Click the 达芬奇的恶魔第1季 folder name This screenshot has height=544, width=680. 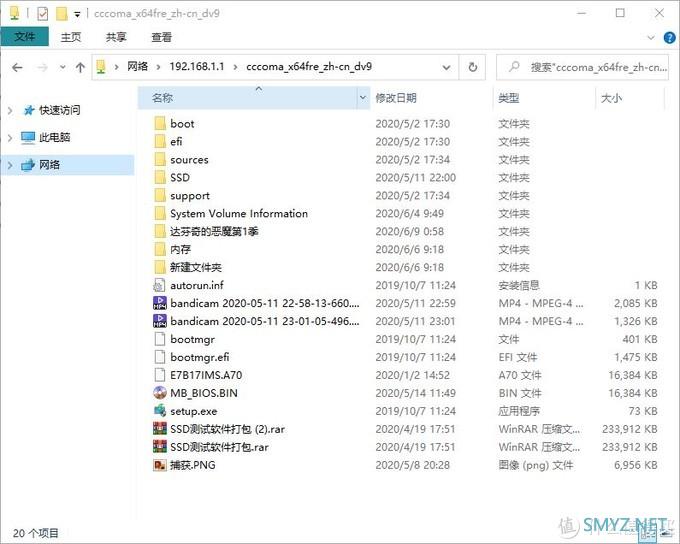tap(214, 232)
